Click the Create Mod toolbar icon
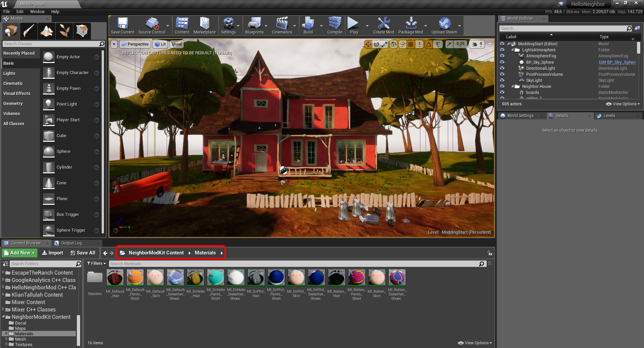Screen dimensions: 644x348 click(x=383, y=25)
